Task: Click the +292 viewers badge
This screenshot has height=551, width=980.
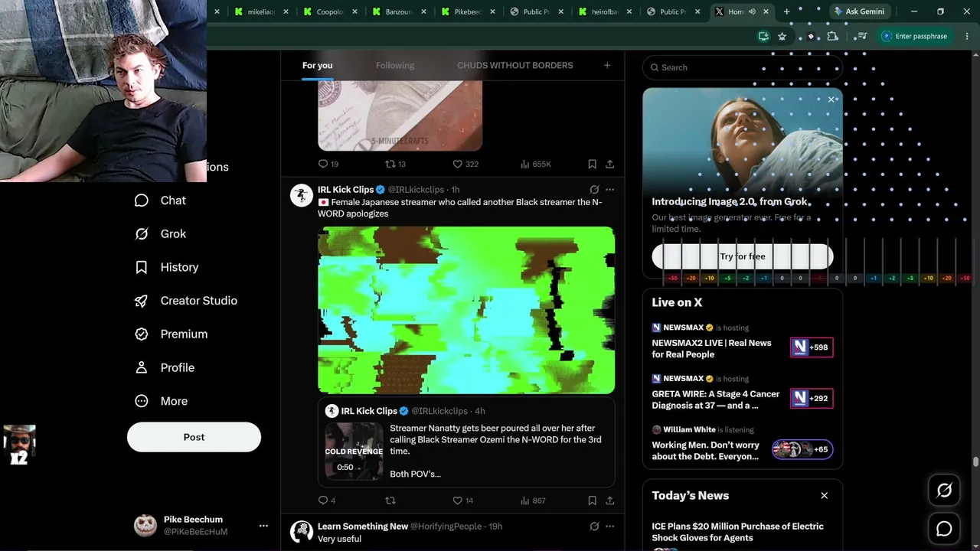Action: click(812, 398)
